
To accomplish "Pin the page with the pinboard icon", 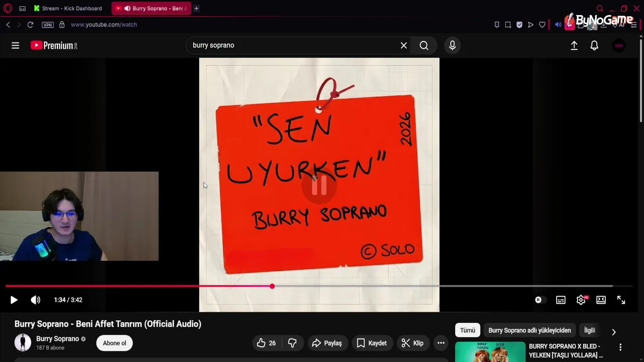I will point(497,25).
